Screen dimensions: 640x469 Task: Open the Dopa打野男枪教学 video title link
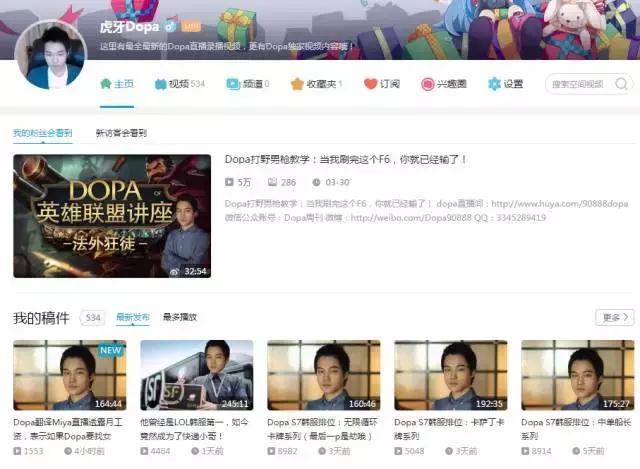point(345,159)
